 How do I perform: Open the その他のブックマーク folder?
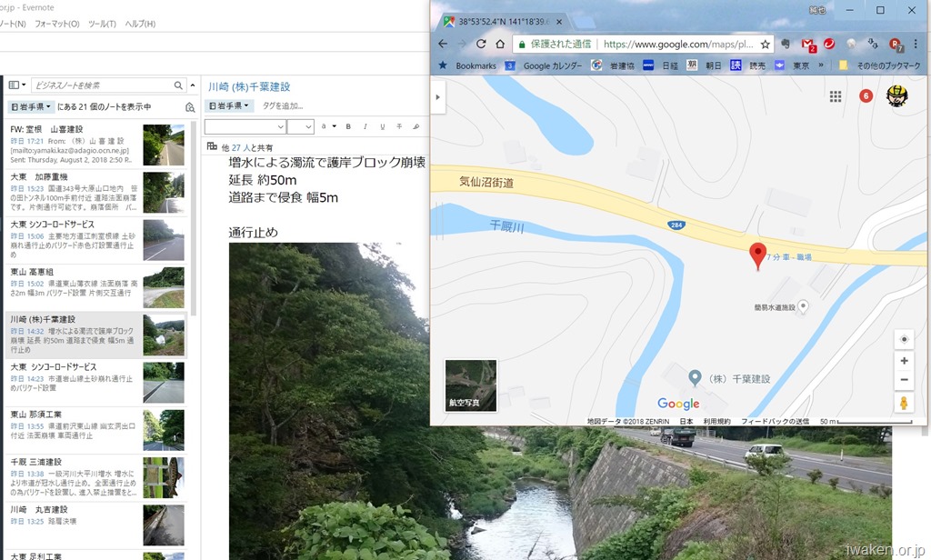click(879, 66)
